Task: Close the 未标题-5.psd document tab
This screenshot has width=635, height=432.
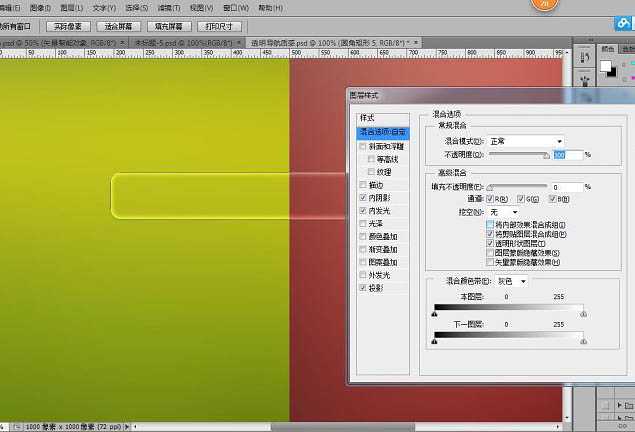Action: tap(239, 42)
